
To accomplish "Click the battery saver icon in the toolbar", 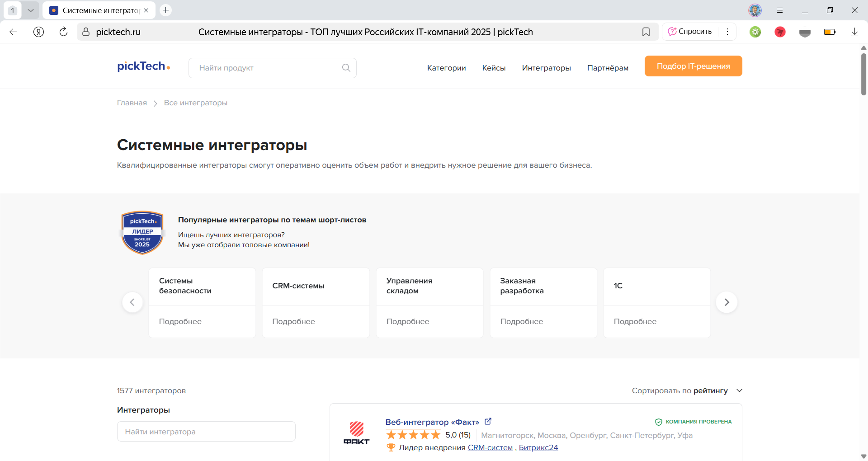I will (830, 32).
